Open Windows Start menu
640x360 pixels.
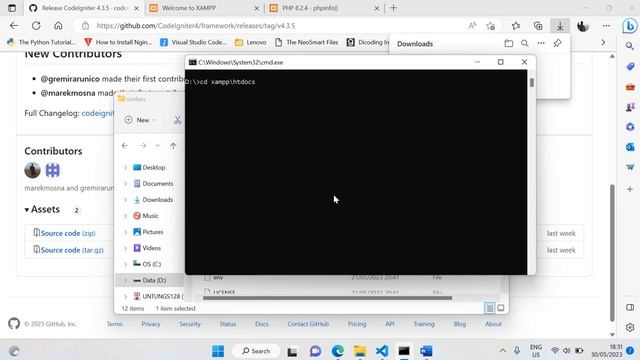click(x=218, y=351)
